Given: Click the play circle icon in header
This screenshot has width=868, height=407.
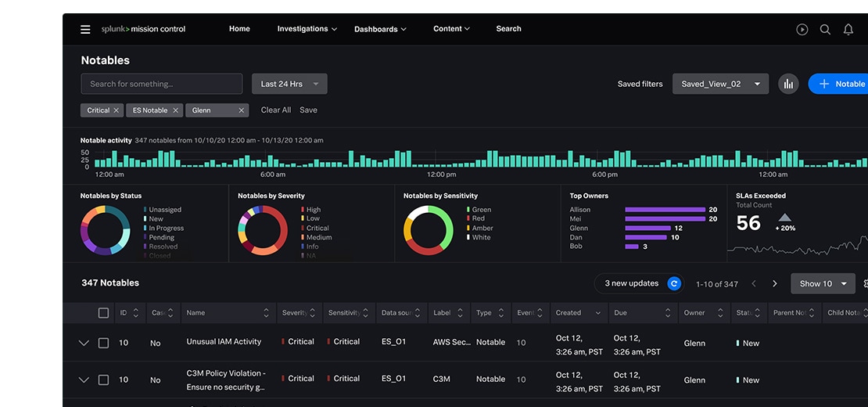Looking at the screenshot, I should (x=802, y=30).
